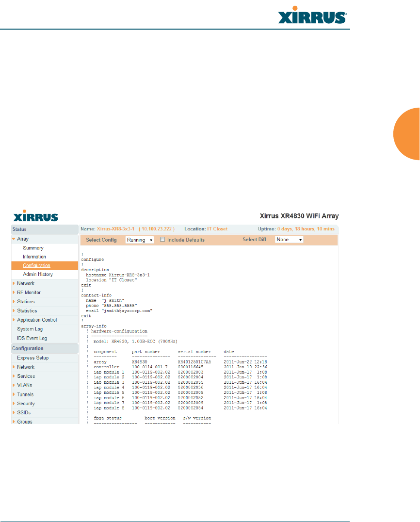Expand the Services arrow
420x522 pixels.
click(14, 376)
